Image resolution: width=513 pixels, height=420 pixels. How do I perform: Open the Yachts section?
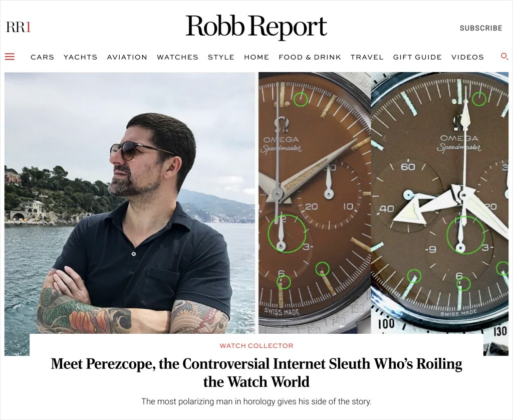[81, 57]
